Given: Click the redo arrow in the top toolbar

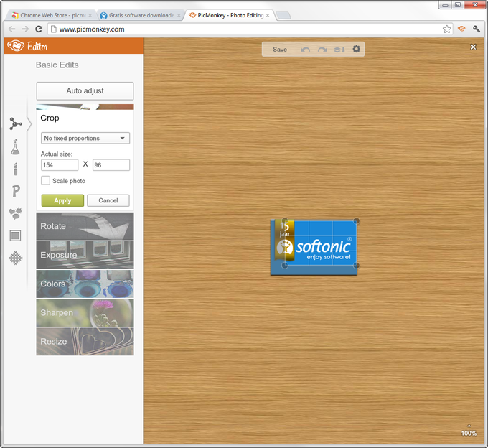Looking at the screenshot, I should [x=322, y=50].
